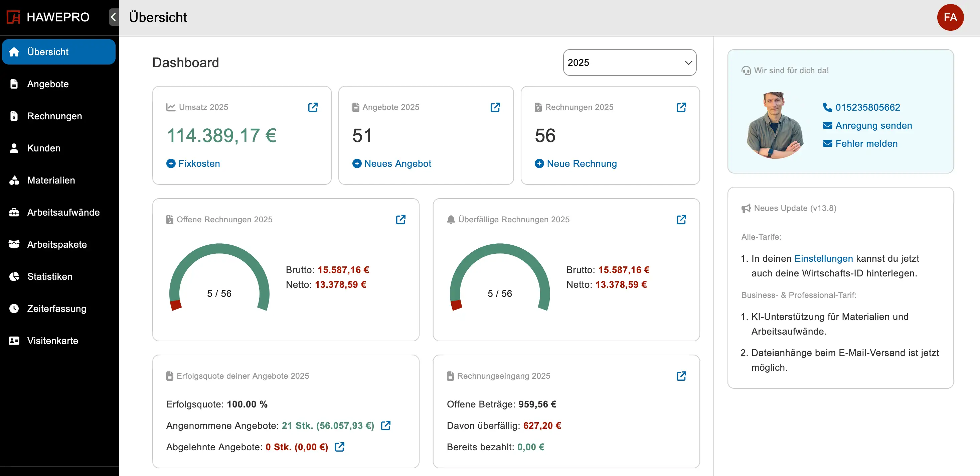Open the FA user avatar menu
This screenshot has height=476, width=980.
click(950, 17)
